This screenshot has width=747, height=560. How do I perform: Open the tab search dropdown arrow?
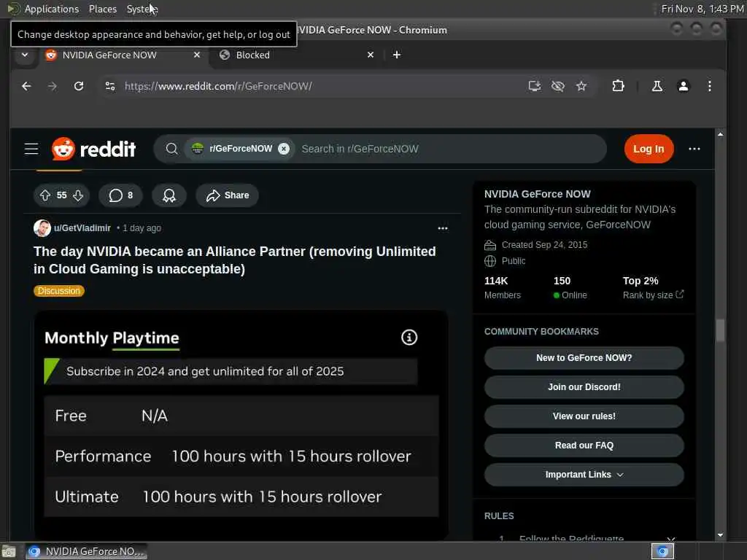(25, 55)
